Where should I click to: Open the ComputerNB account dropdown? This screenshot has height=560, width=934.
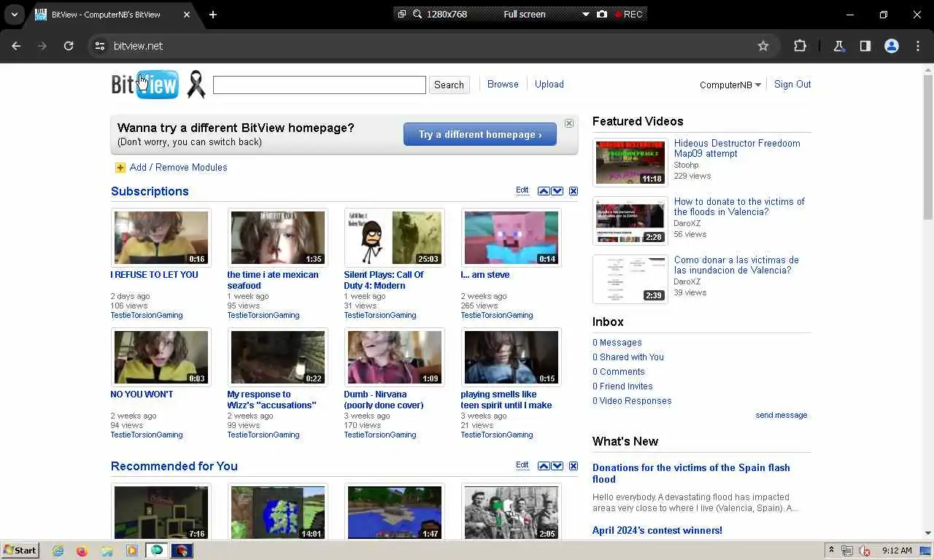pyautogui.click(x=730, y=85)
